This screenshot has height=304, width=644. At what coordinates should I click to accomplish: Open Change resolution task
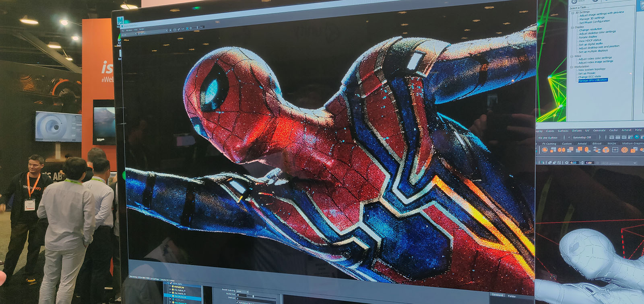(x=591, y=30)
